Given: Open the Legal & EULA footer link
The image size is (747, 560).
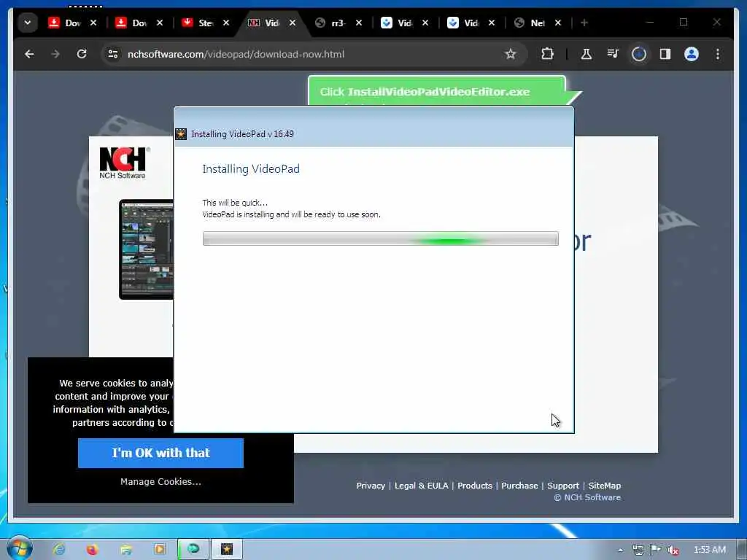Looking at the screenshot, I should (421, 486).
